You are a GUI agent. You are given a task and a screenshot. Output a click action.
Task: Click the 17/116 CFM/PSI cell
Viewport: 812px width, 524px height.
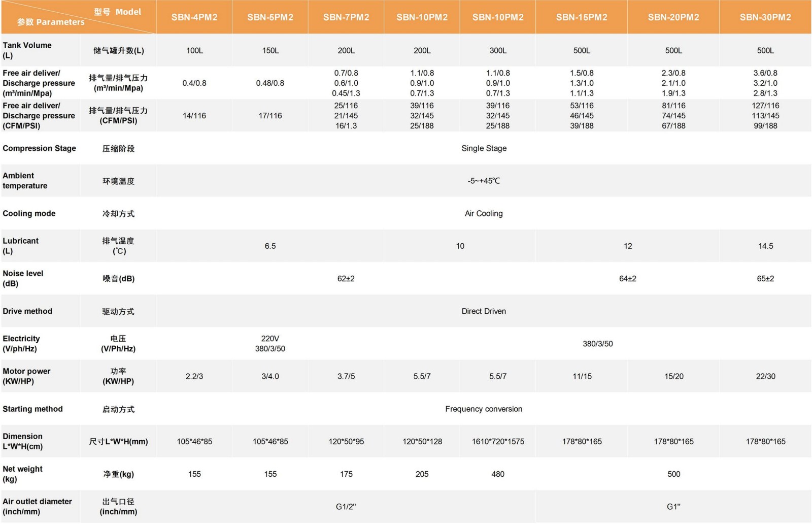(270, 116)
